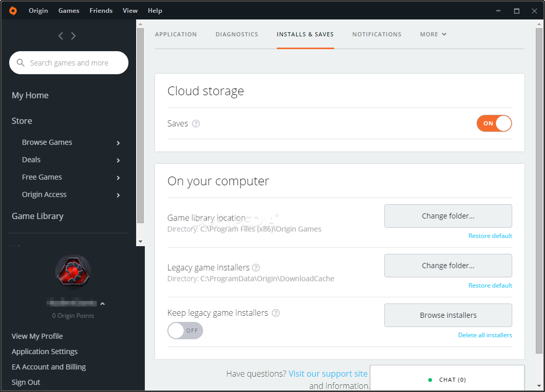Viewport: 545px width, 392px height.
Task: Click the user avatar image
Action: pyautogui.click(x=73, y=272)
